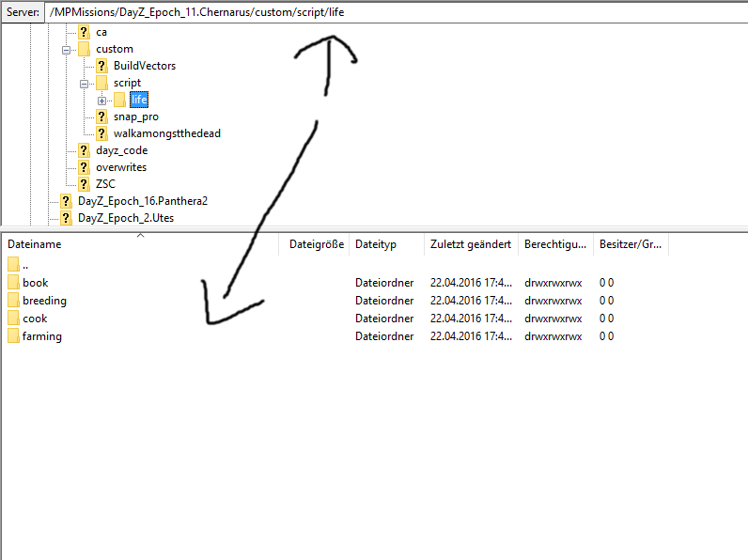Click unknown-folder icon next to walkamongstthedead
This screenshot has height=560, width=748.
[101, 133]
